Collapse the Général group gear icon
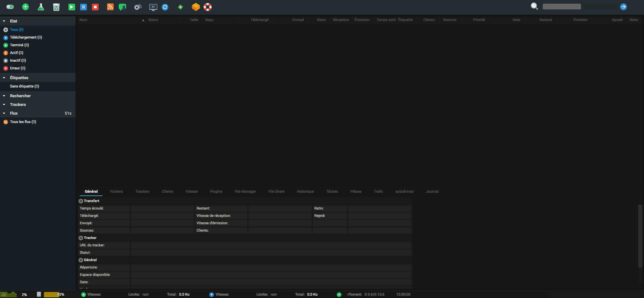The image size is (644, 298). pyautogui.click(x=81, y=260)
